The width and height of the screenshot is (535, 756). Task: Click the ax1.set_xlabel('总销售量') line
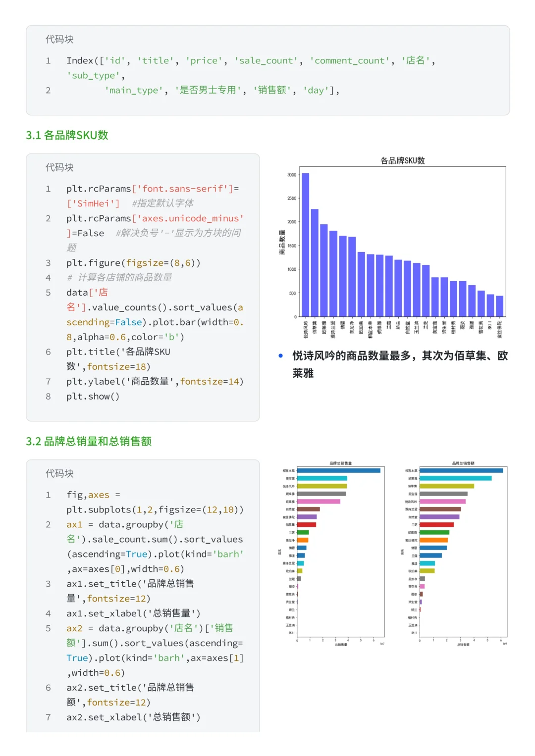[134, 613]
